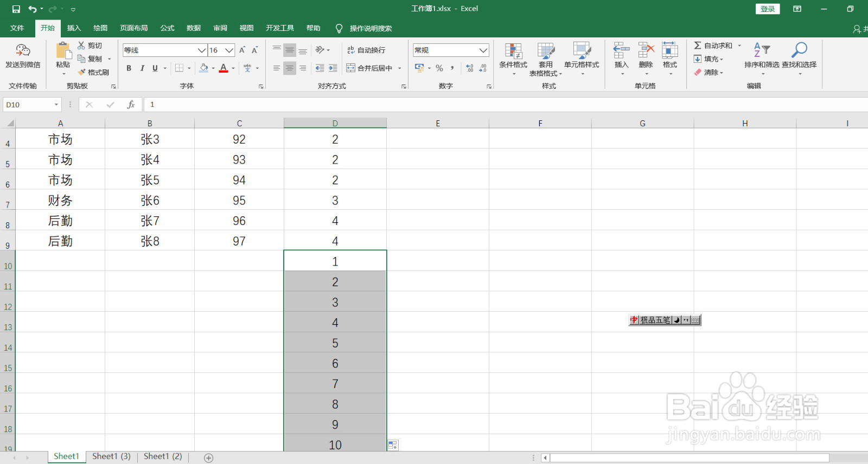Toggle Underline formatting
Viewport: 868px width, 464px height.
point(155,68)
